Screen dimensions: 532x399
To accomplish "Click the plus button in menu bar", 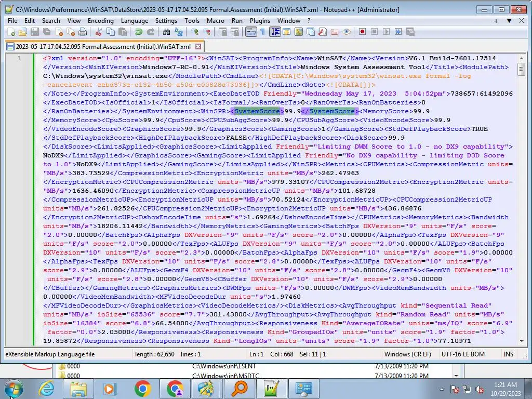I will [x=496, y=21].
